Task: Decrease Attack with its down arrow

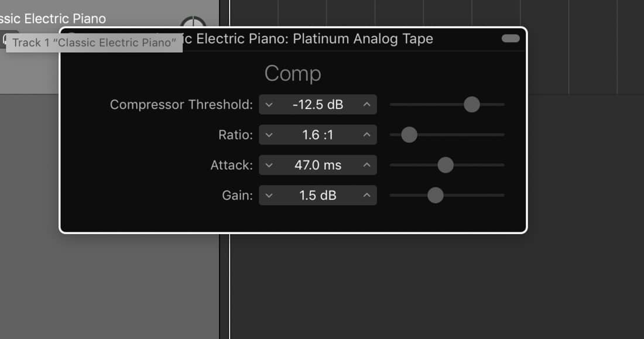Action: click(269, 165)
